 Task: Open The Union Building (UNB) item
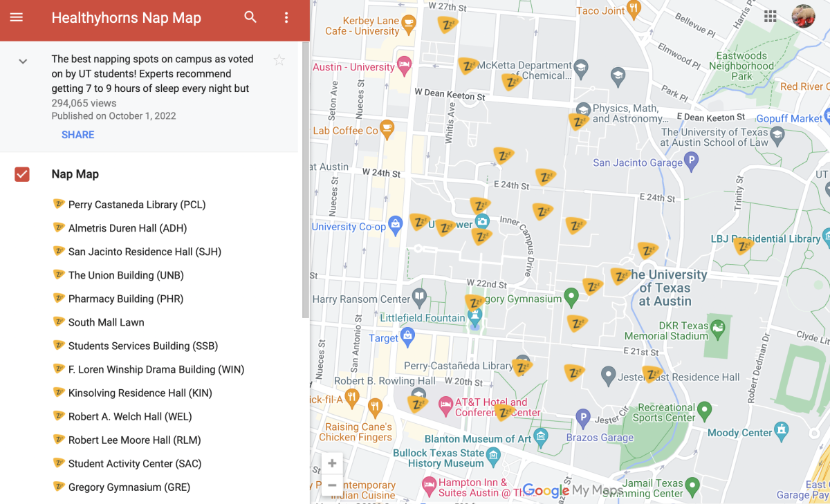[118, 275]
